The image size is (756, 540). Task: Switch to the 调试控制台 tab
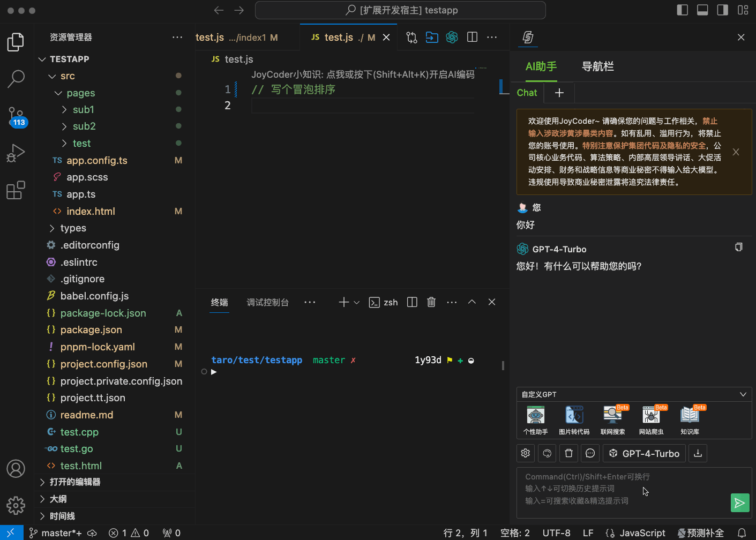[x=267, y=302]
